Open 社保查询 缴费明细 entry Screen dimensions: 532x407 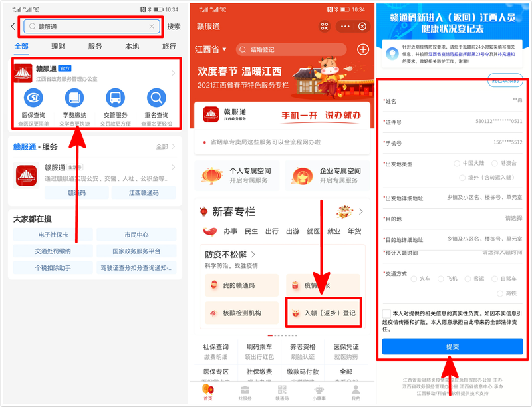pos(215,352)
